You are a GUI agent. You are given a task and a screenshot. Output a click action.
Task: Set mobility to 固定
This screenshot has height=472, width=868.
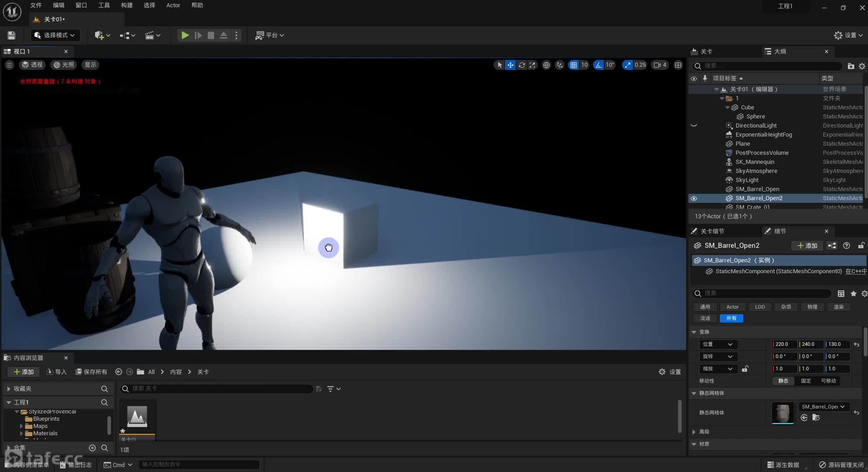point(806,381)
